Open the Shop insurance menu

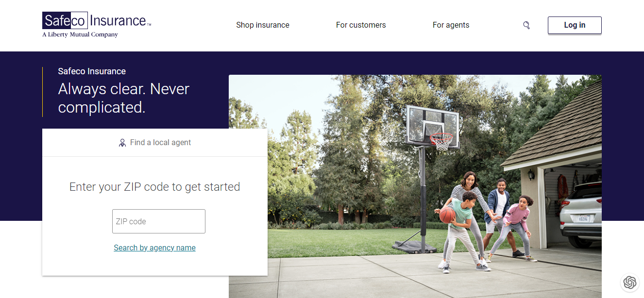[263, 25]
